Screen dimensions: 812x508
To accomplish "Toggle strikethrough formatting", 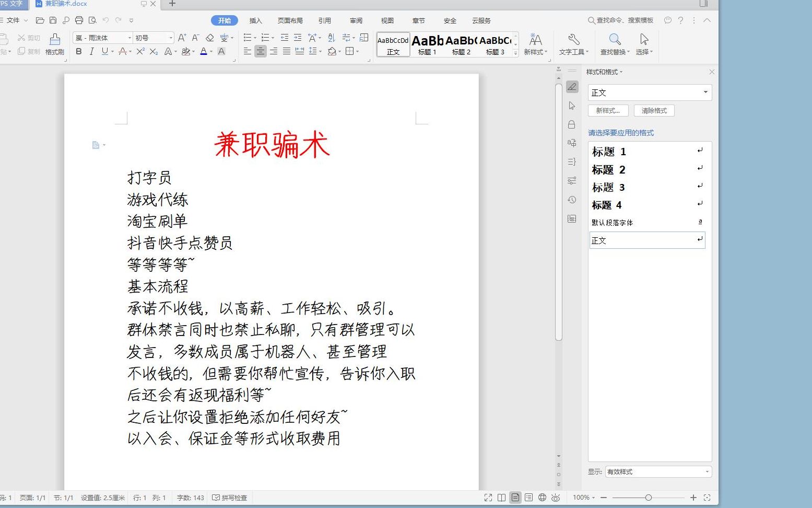I will pyautogui.click(x=122, y=51).
